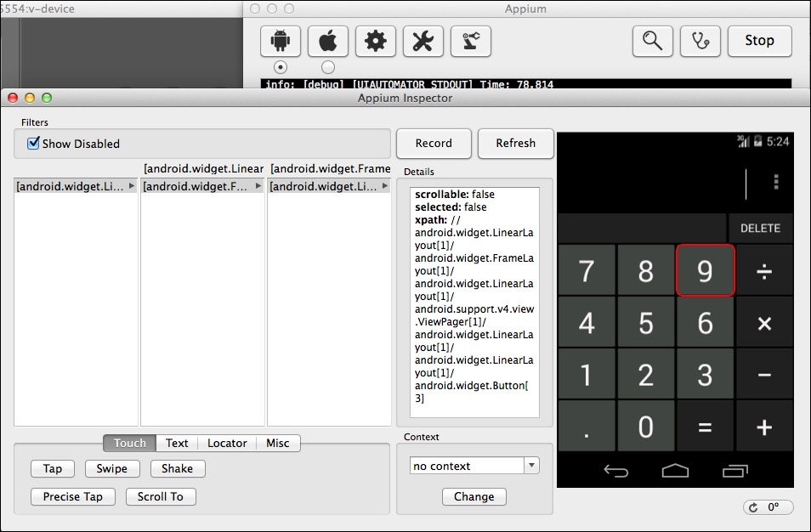Tap calculator key 6

tap(705, 323)
